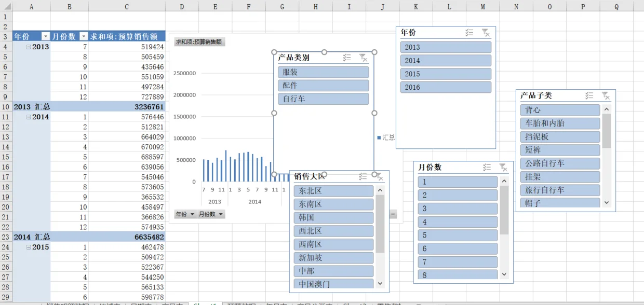The height and width of the screenshot is (305, 644).
Task: Open the 月份数 field button on the chart
Action: (211, 214)
